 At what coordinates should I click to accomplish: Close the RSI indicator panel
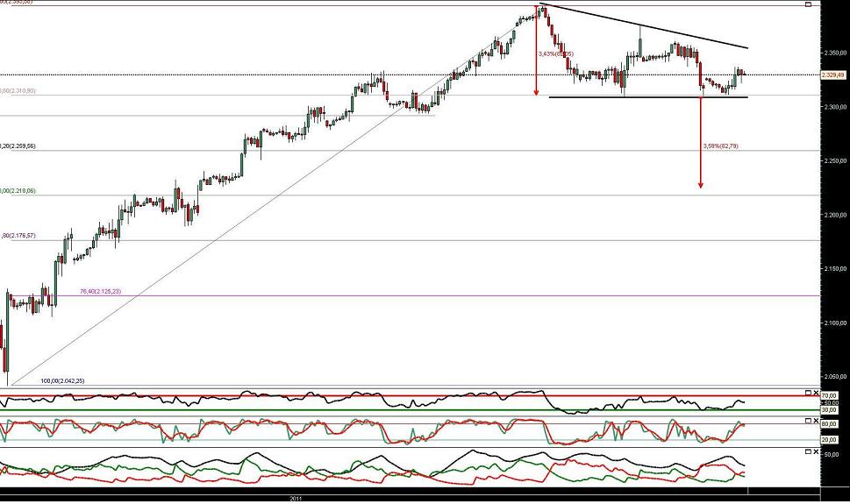816,393
